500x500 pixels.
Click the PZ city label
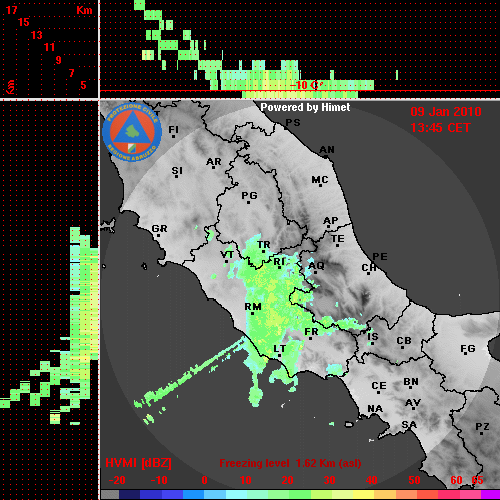[482, 428]
